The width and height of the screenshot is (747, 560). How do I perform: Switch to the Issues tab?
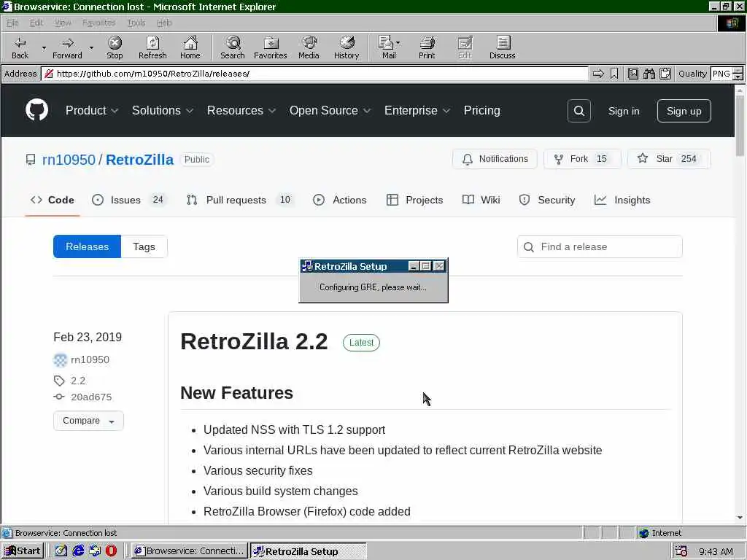pyautogui.click(x=128, y=200)
